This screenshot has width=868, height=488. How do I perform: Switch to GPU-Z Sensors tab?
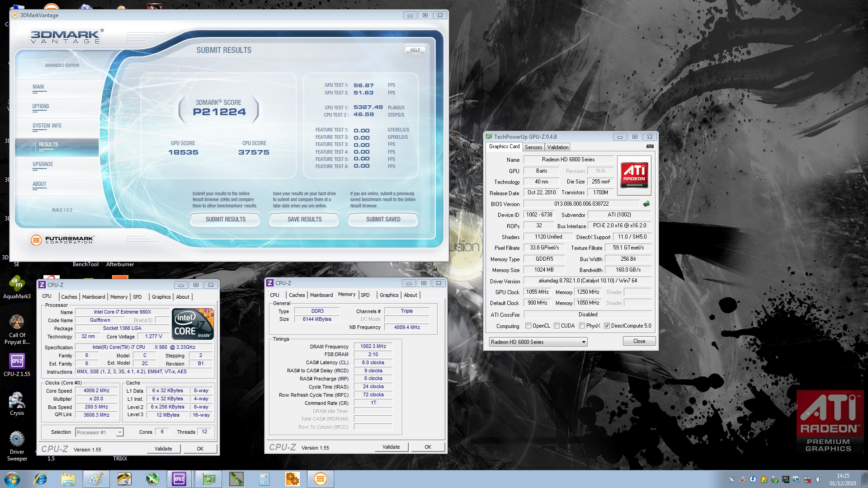coord(533,147)
